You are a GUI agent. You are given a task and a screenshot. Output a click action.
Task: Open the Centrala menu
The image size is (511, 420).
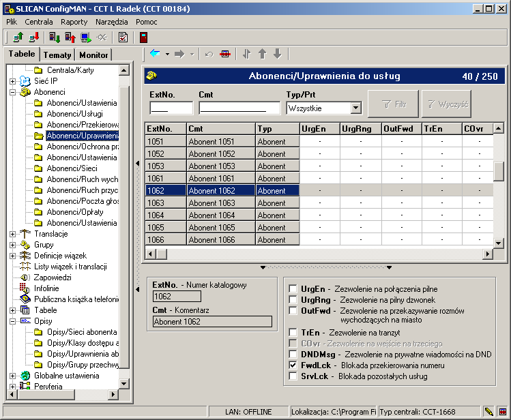tap(39, 22)
